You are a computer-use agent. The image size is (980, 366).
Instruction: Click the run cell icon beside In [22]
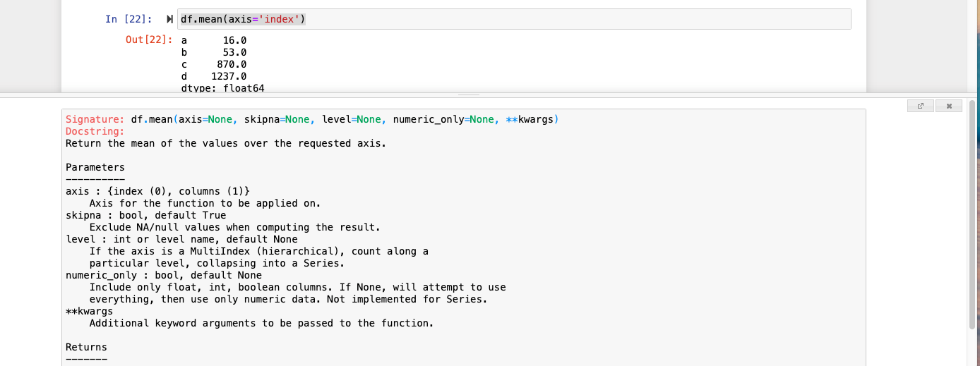(169, 19)
